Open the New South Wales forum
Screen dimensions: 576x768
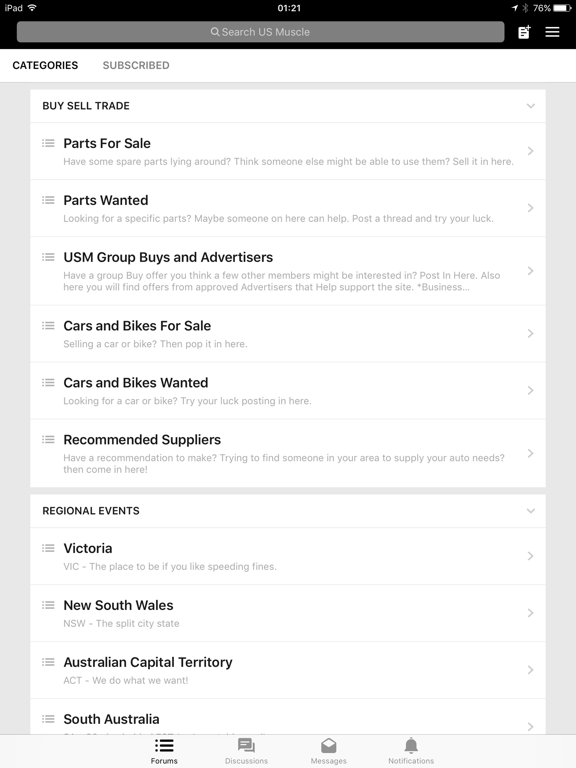tap(288, 613)
